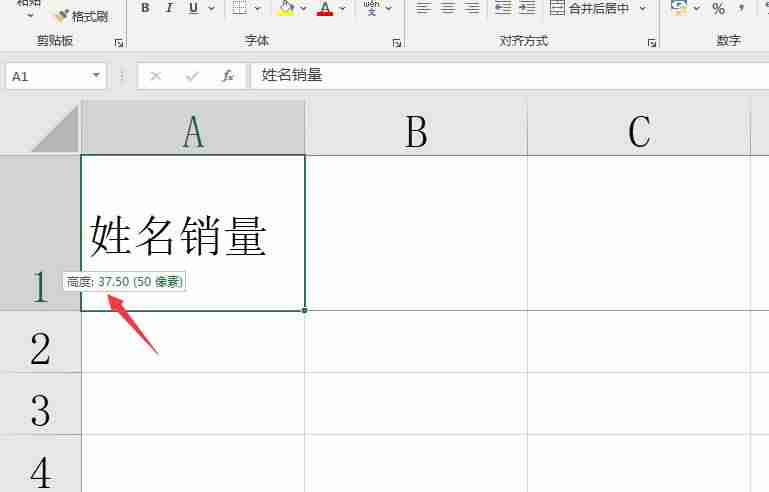
Task: Click Merge and Center (合并后居中)
Action: coord(589,8)
